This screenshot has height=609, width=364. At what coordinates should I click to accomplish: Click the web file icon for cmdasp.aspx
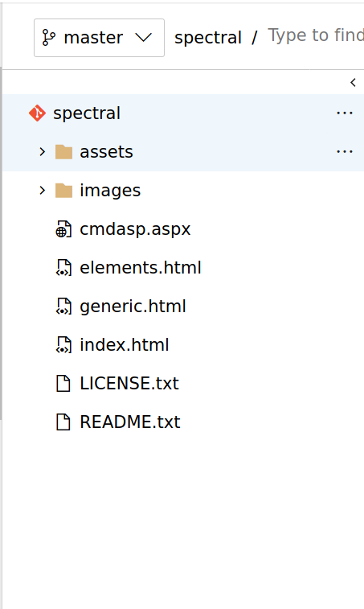click(63, 228)
